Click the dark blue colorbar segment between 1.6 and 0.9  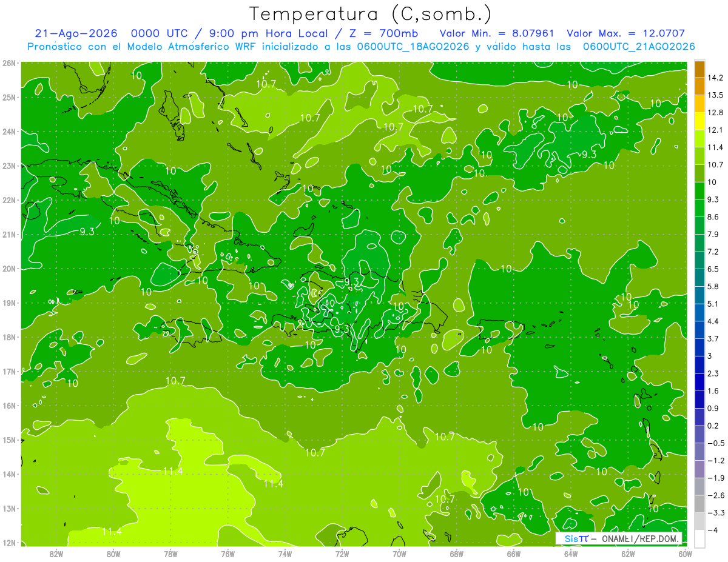(699, 400)
